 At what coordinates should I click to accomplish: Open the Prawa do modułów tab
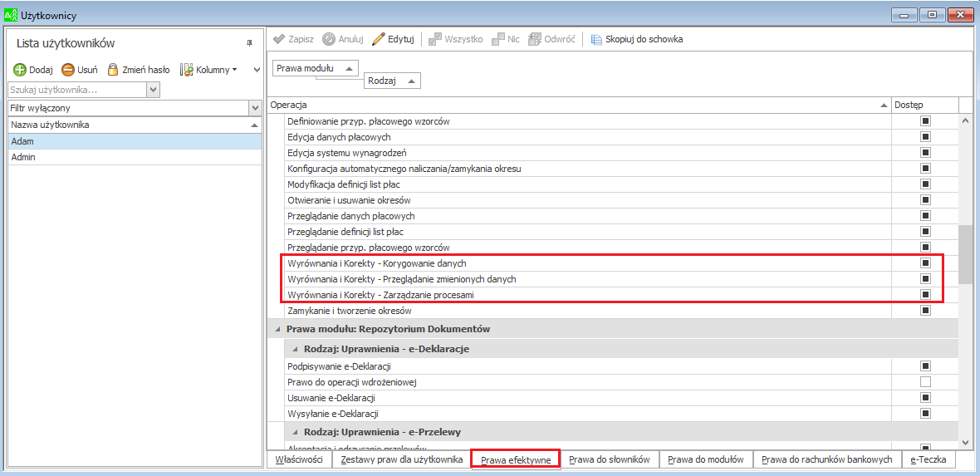[706, 459]
